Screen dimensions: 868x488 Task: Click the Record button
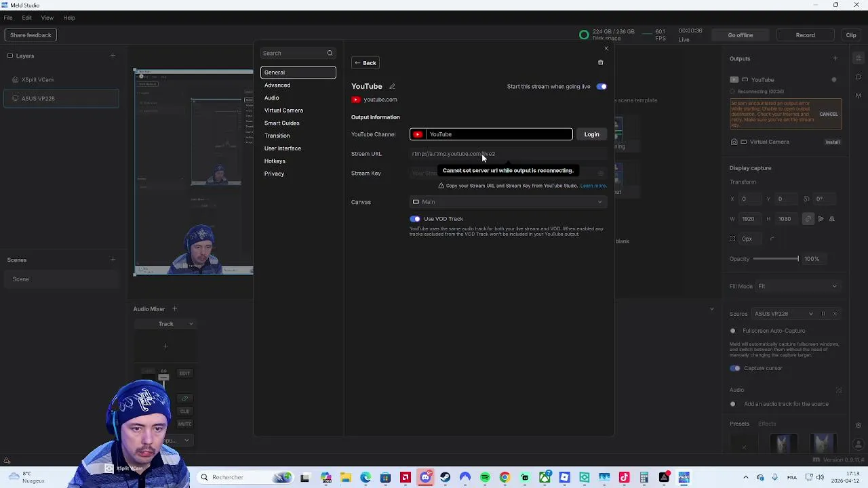pyautogui.click(x=806, y=35)
